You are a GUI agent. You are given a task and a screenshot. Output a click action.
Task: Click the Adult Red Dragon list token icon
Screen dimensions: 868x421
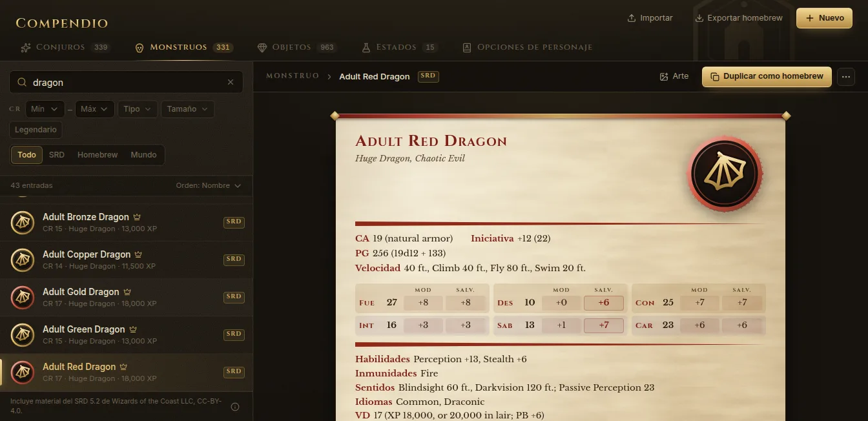click(23, 373)
